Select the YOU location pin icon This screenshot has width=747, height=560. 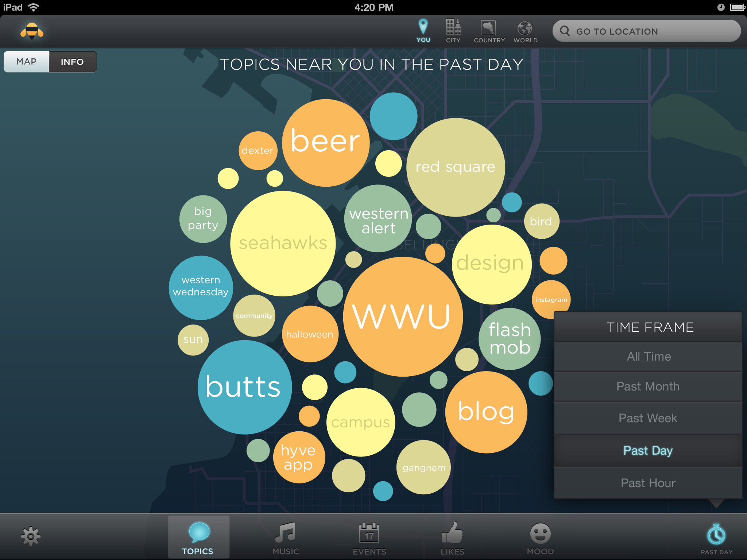pos(423,27)
